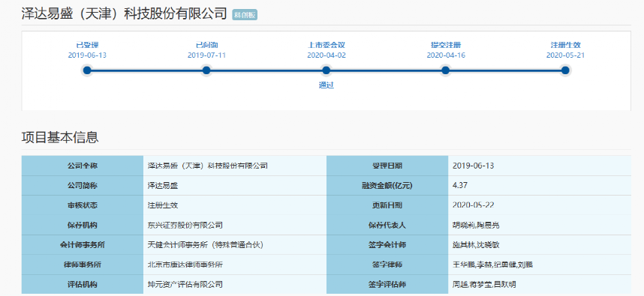
Task: Select the 注册生效 2020-05-21 timeline node
Action: point(565,70)
